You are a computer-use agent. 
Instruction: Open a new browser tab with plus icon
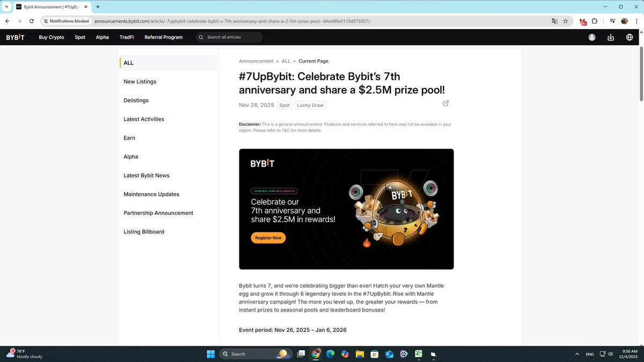[98, 7]
